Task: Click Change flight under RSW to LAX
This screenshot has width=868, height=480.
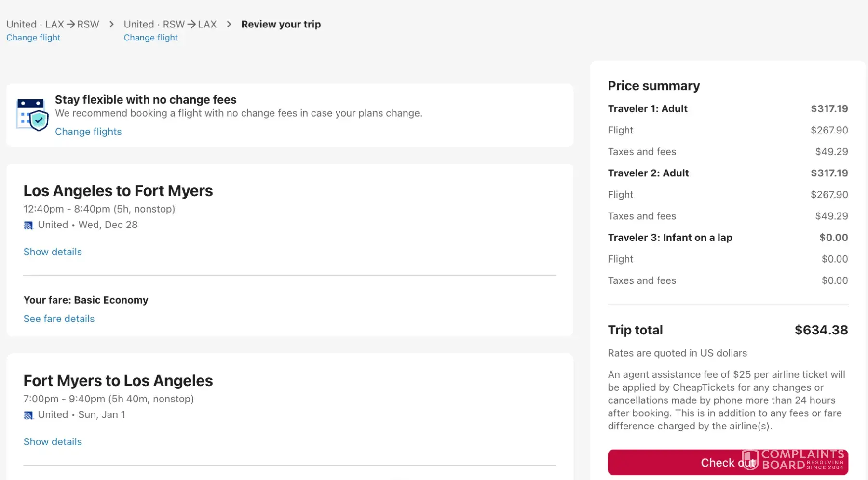Action: coord(150,38)
